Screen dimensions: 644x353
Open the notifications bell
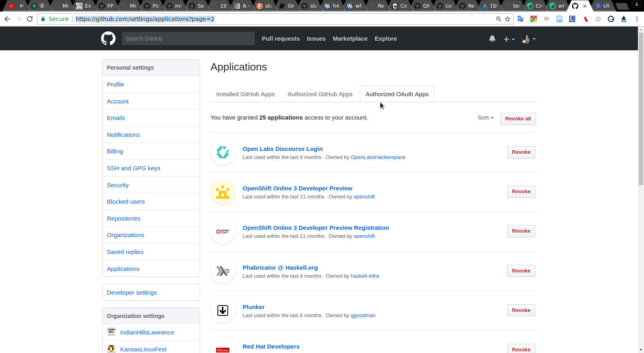(492, 39)
